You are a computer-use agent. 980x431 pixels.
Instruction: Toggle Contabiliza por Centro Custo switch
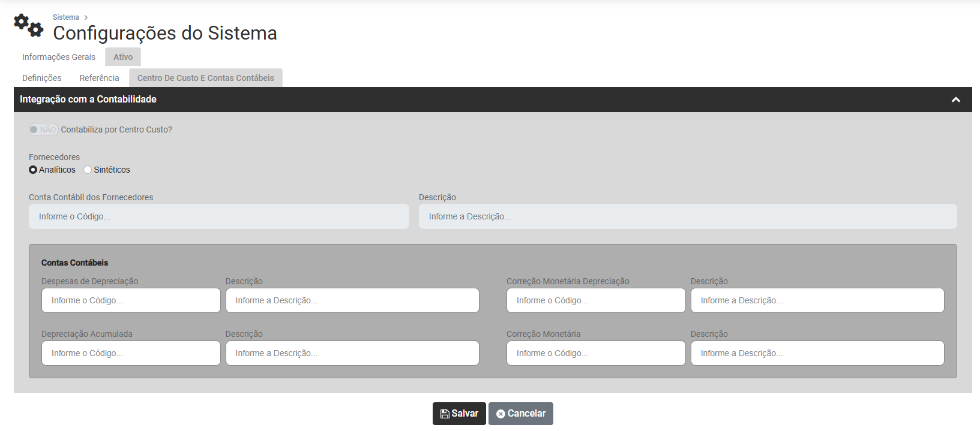[x=43, y=129]
